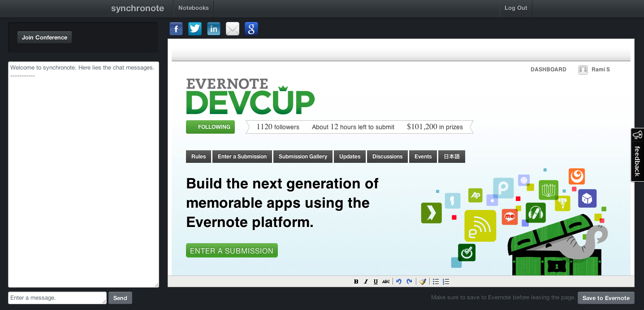The height and width of the screenshot is (310, 644).
Task: Toggle strikethrough formatting in editor toolbar
Action: click(386, 282)
